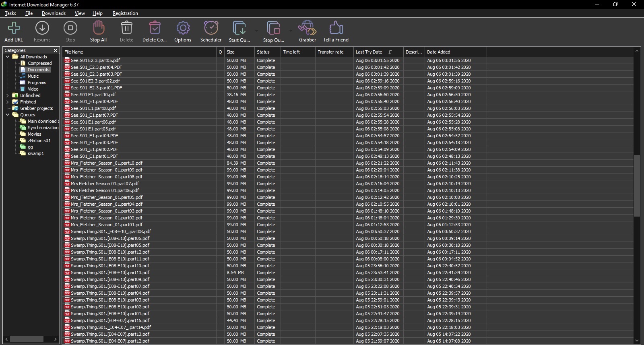The width and height of the screenshot is (644, 345).
Task: Collapse the All Downloads tree node
Action: 8,57
